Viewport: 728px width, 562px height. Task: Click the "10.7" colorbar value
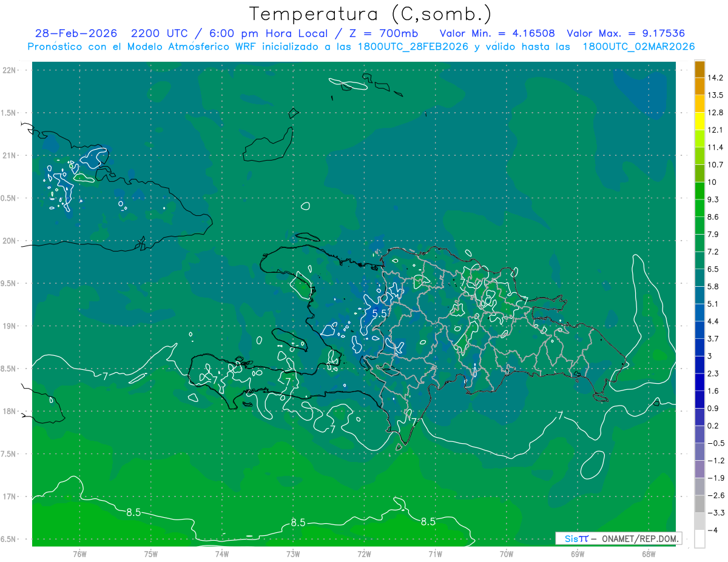716,165
